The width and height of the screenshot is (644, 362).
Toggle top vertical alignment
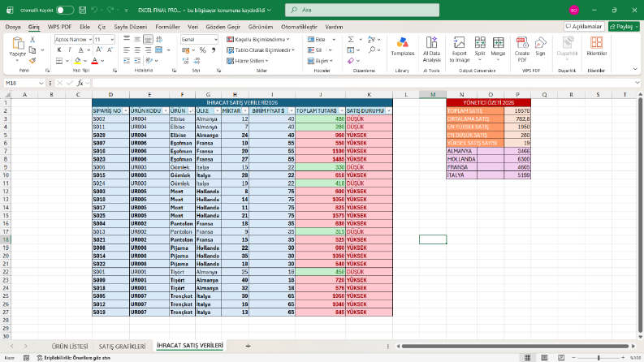click(127, 40)
